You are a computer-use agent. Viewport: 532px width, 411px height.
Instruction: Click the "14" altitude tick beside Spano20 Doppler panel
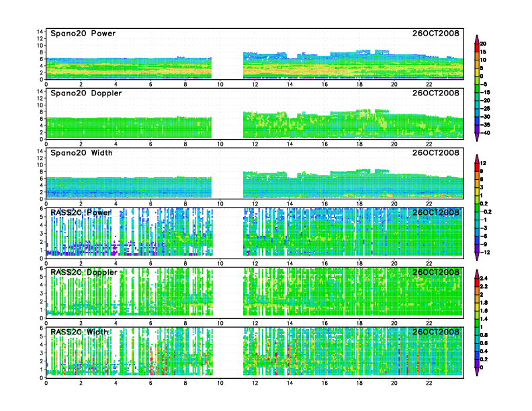[x=40, y=91]
